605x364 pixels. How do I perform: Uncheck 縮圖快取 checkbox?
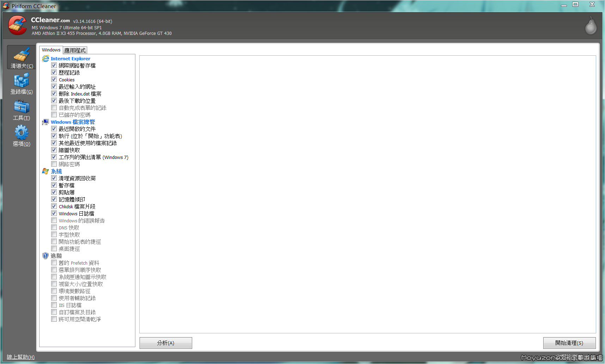point(54,150)
